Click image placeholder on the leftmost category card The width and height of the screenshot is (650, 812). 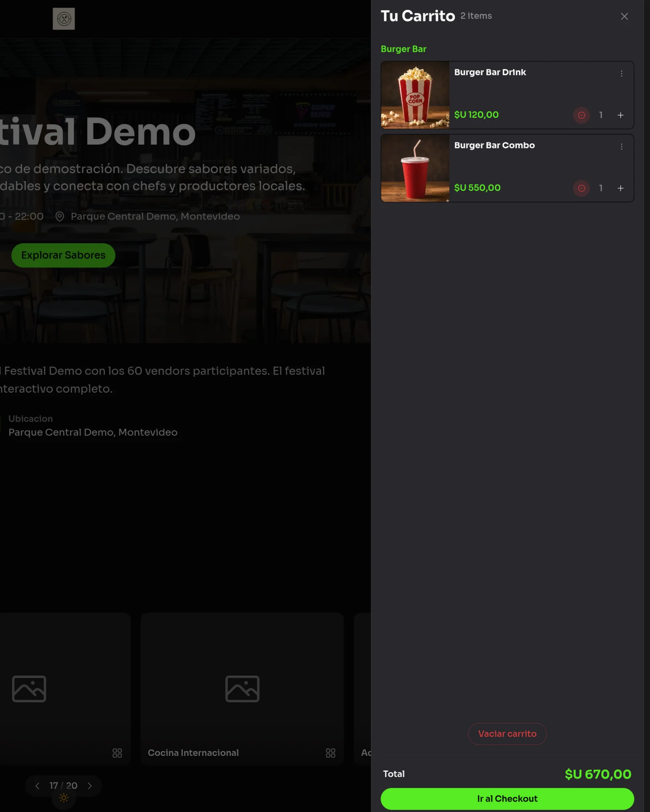click(x=29, y=689)
